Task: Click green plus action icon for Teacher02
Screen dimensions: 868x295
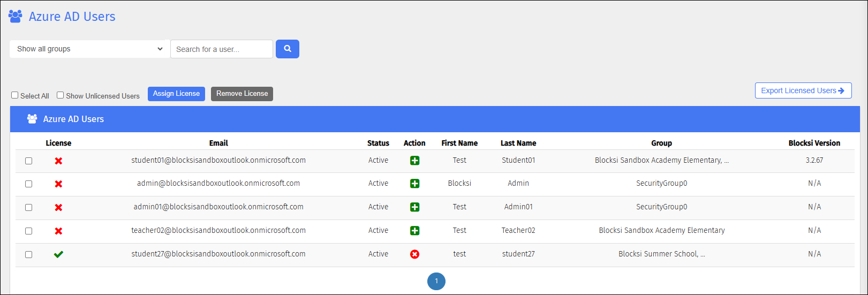Action: 414,231
